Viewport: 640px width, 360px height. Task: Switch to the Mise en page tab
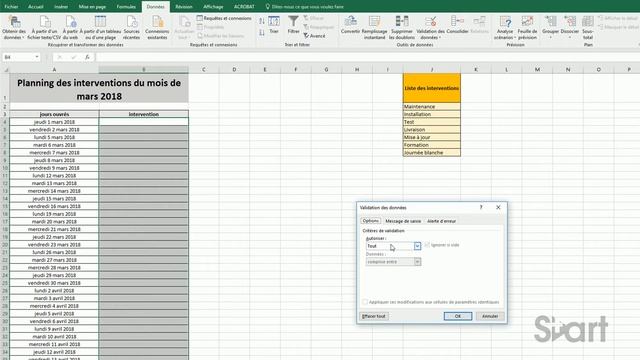92,7
